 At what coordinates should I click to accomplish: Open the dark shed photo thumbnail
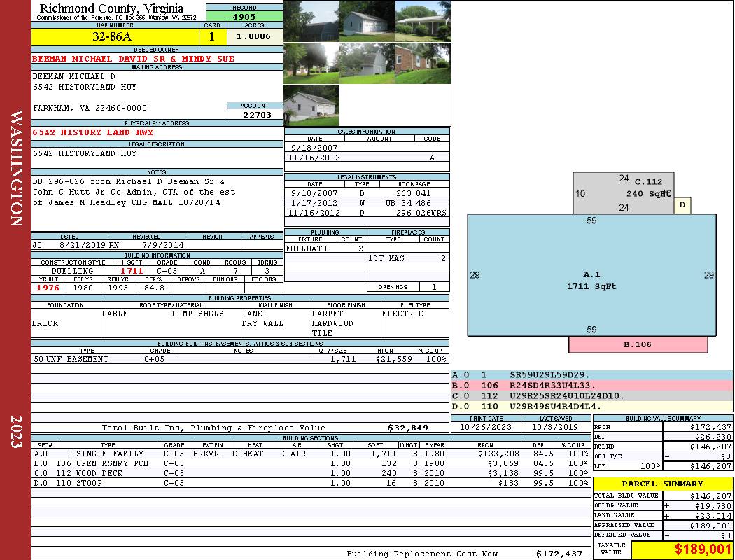point(311,21)
